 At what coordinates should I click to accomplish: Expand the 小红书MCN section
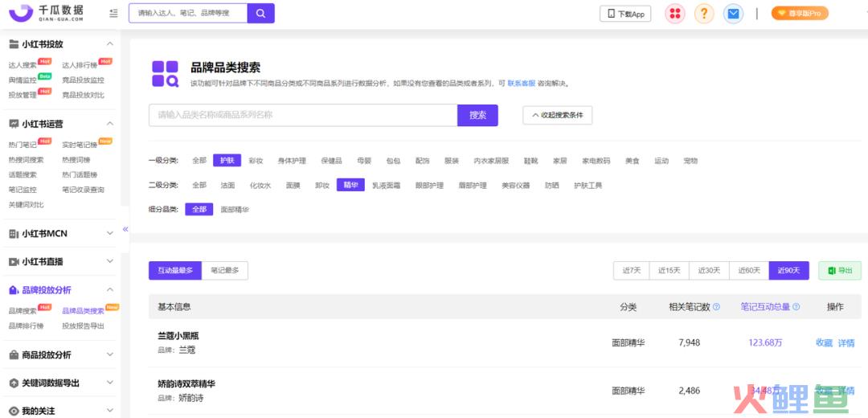coord(110,234)
